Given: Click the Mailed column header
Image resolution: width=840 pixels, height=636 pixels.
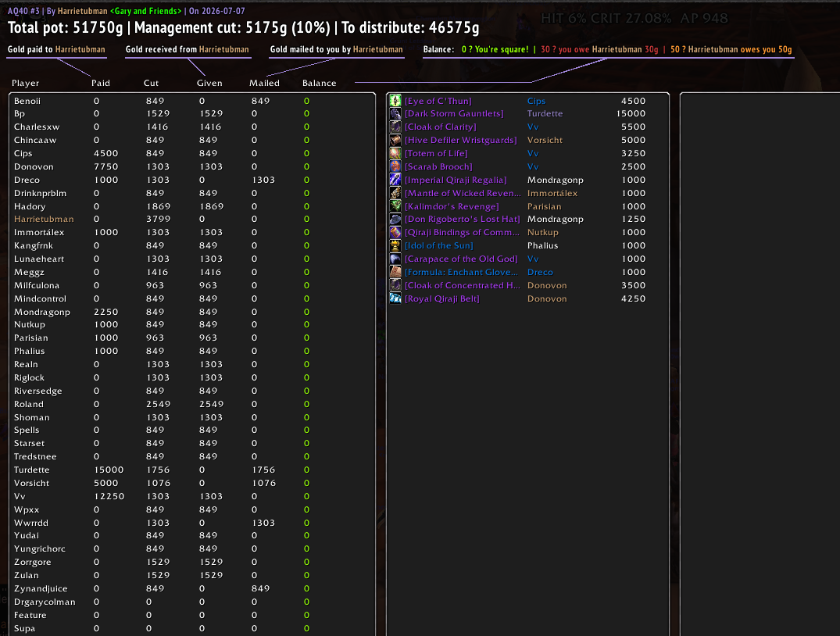Looking at the screenshot, I should click(x=264, y=83).
